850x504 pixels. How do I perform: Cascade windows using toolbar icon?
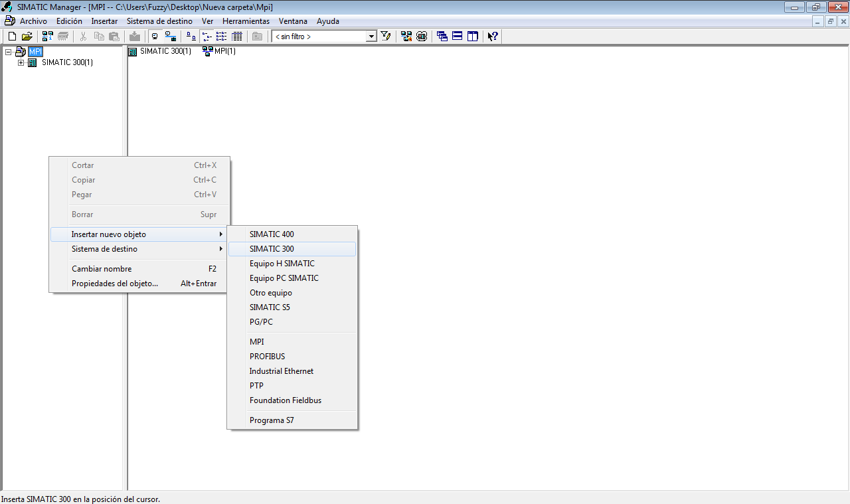442,37
